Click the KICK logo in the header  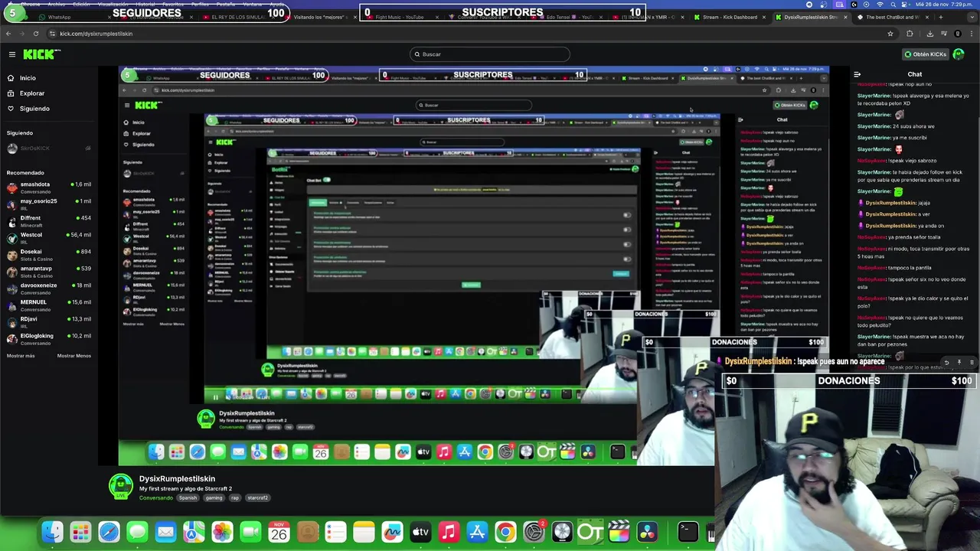coord(40,54)
